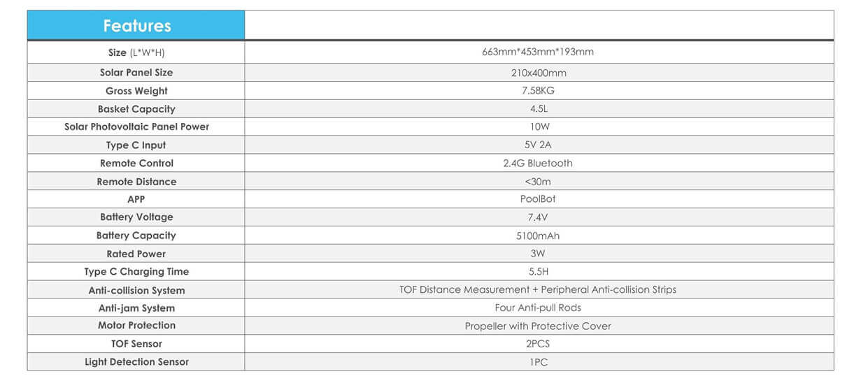Screen dimensions: 868x390
Task: Select the Battery Voltage label
Action: [136, 217]
